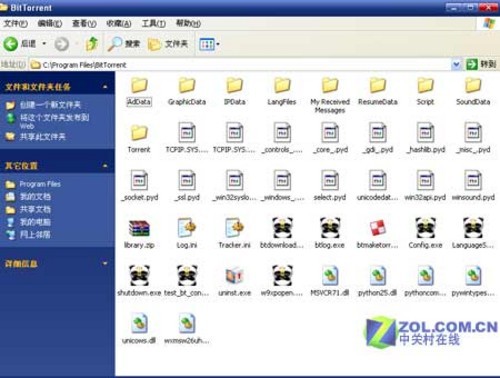500x378 pixels.
Task: Select the Torrent folder
Action: 139,139
